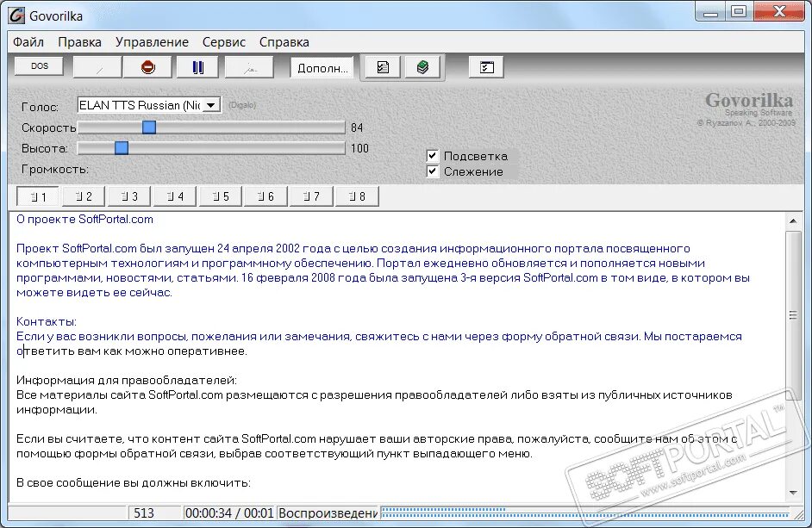
Task: Open the Справка menu
Action: [x=284, y=42]
